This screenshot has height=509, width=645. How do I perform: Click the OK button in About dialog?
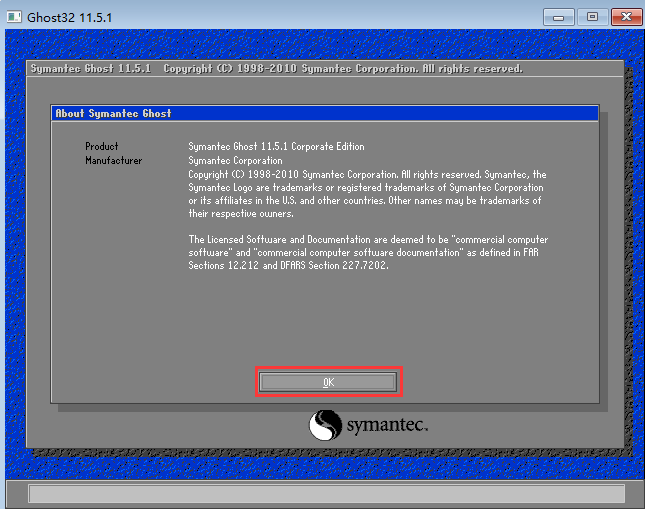(329, 382)
